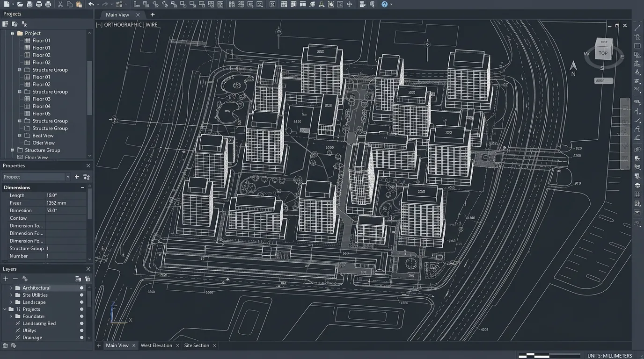Click the Paste clipboard icon
Screen dimensions: 644x359
click(79, 4)
